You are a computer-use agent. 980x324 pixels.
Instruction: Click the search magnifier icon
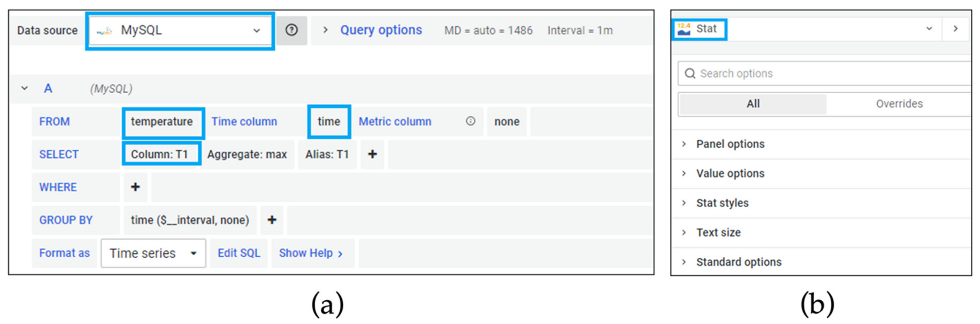[x=690, y=73]
